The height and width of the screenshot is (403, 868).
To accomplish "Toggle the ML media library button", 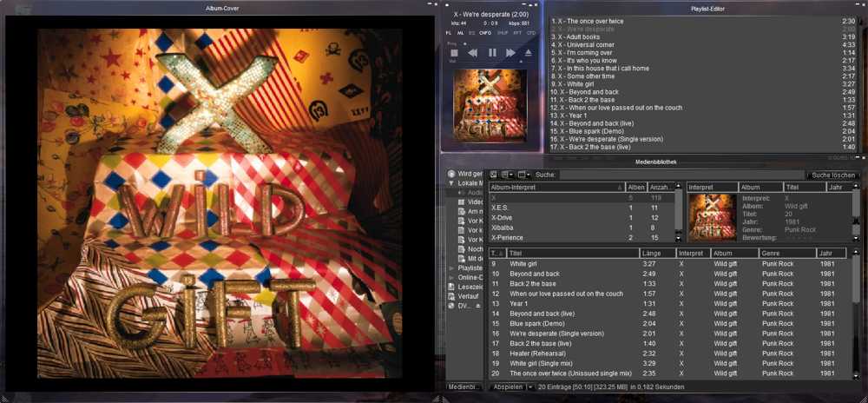I will (x=461, y=33).
